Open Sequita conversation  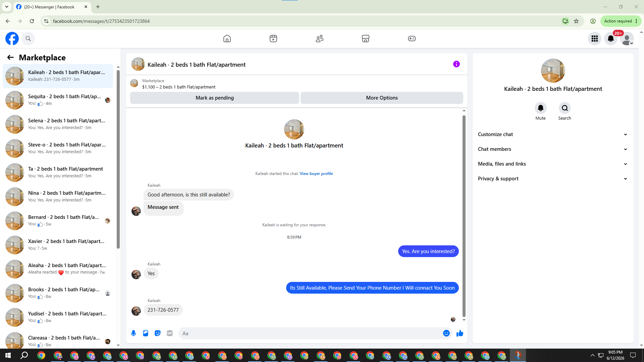click(58, 100)
